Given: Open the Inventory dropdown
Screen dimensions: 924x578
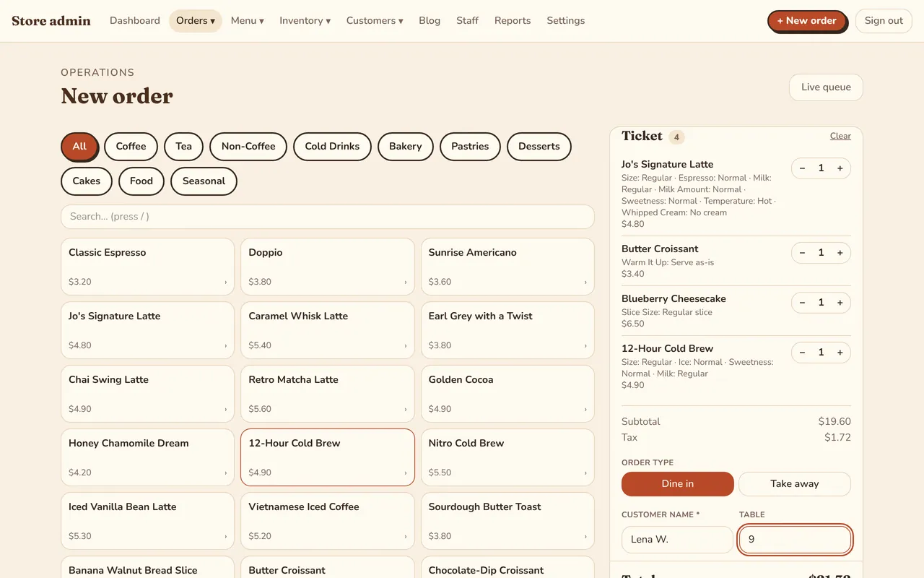Looking at the screenshot, I should (305, 21).
